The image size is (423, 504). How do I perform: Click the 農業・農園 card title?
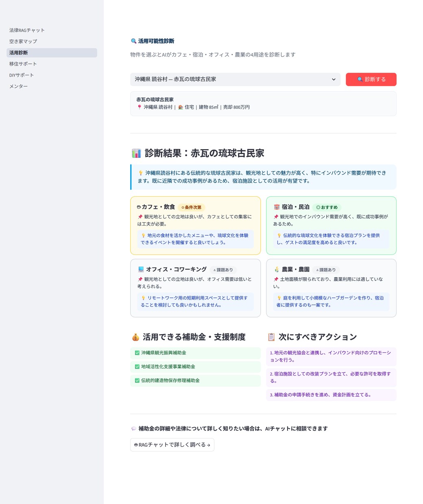296,269
